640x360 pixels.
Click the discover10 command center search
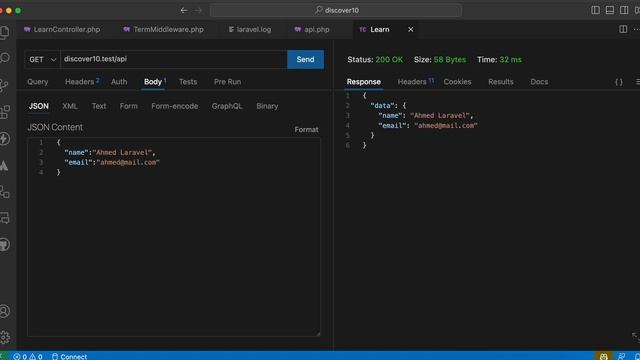point(336,10)
